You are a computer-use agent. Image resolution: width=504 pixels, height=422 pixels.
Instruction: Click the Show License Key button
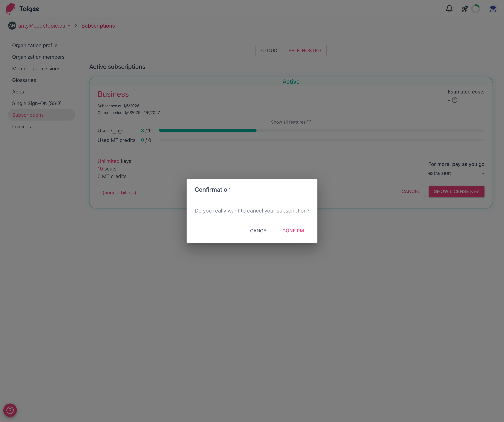pos(456,191)
